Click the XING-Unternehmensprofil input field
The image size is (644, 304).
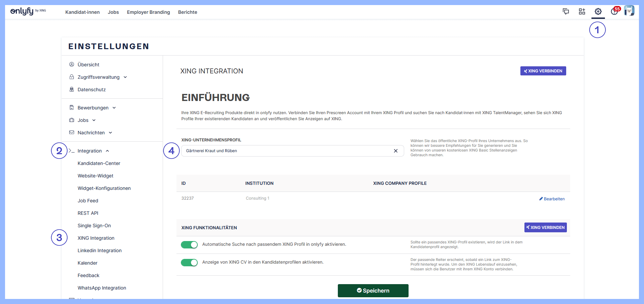[286, 151]
